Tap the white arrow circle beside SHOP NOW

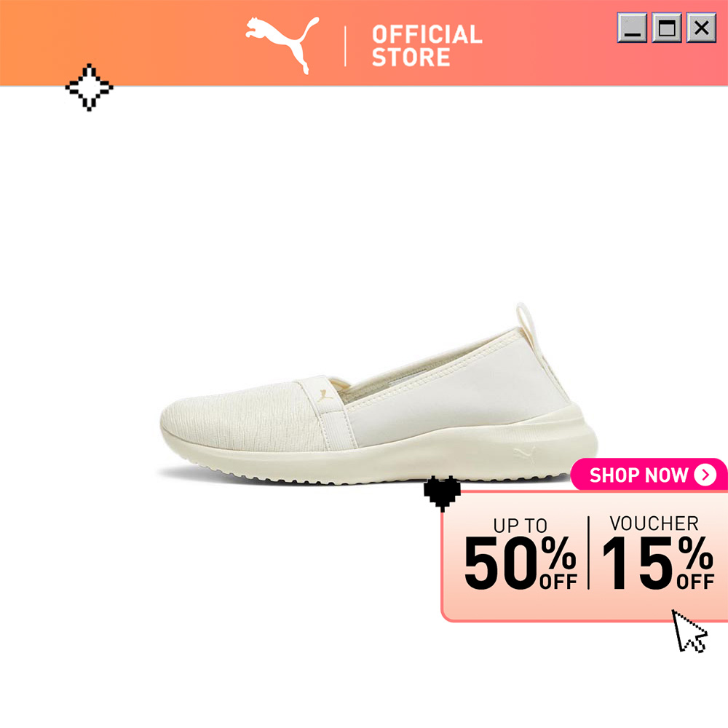[x=705, y=475]
